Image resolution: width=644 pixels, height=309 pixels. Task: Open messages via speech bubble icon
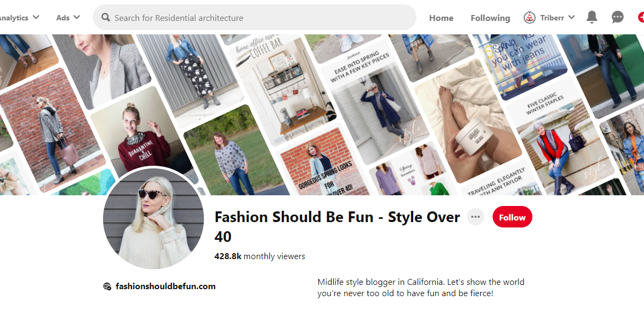pos(618,17)
